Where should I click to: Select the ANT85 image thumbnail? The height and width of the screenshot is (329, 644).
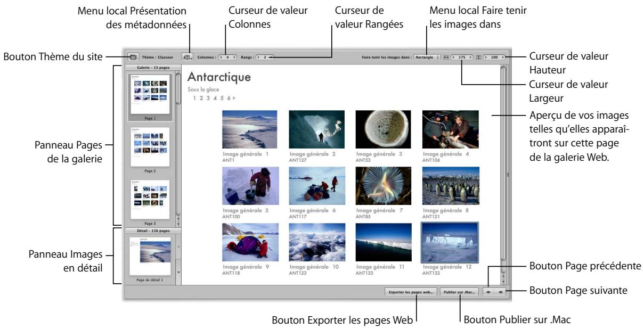coord(383,186)
